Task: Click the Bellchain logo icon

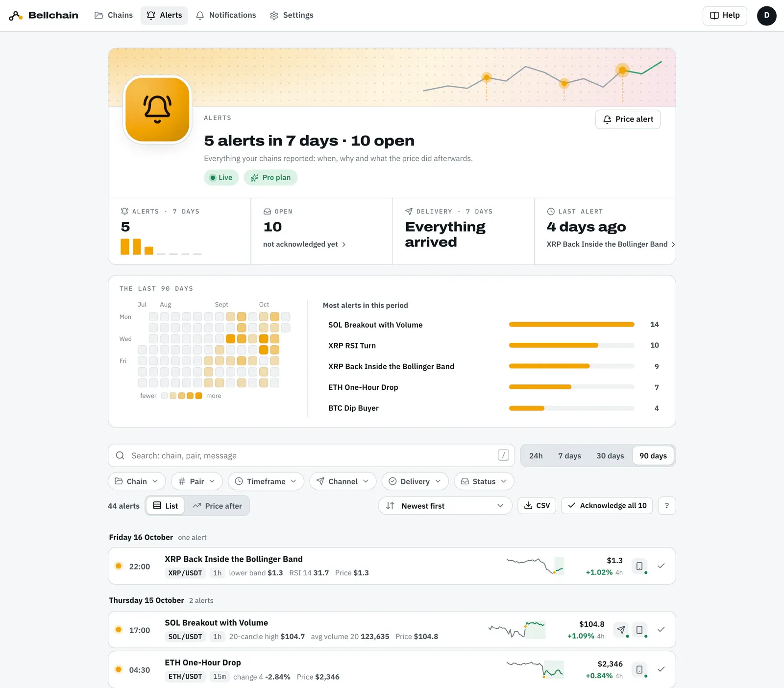Action: 16,16
